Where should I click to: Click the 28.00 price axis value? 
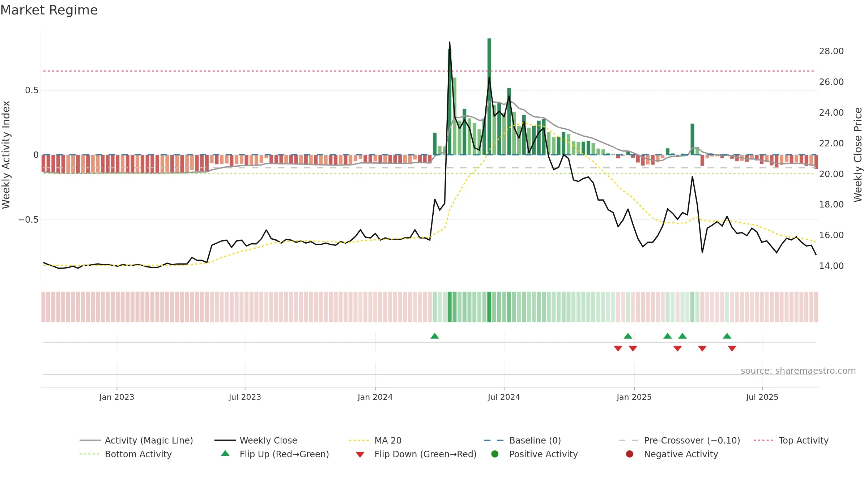point(831,51)
